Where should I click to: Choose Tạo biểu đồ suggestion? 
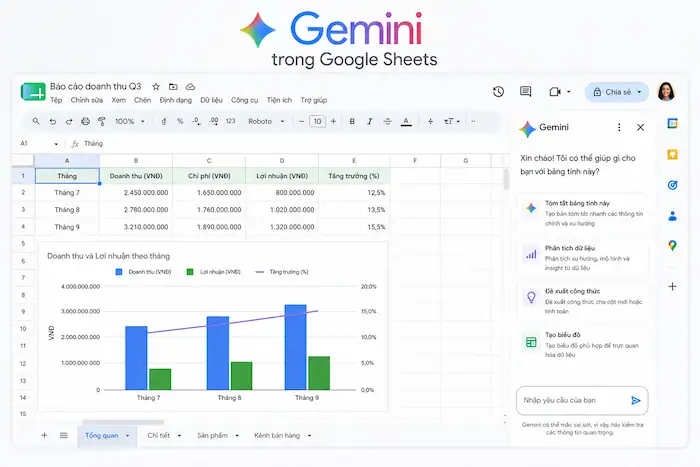582,344
